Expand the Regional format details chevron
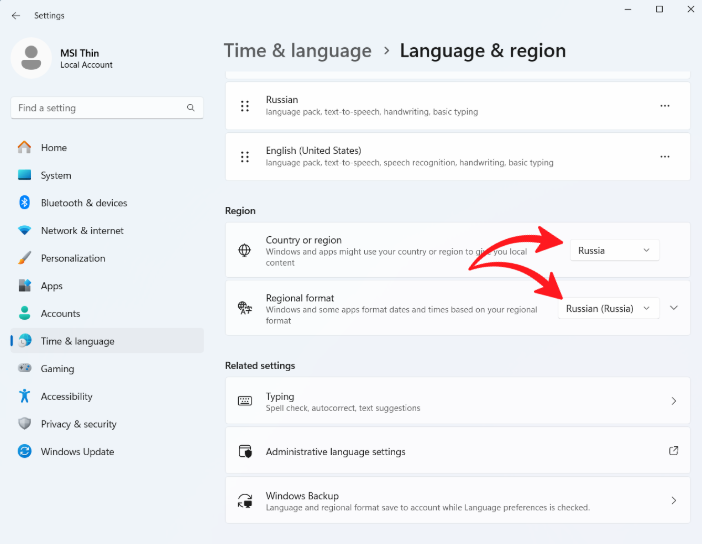Viewport: 702px width, 544px height. click(674, 308)
